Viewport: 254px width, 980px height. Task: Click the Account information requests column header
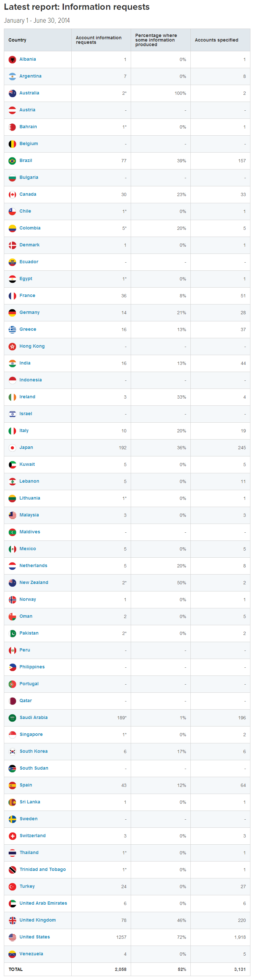(x=99, y=40)
